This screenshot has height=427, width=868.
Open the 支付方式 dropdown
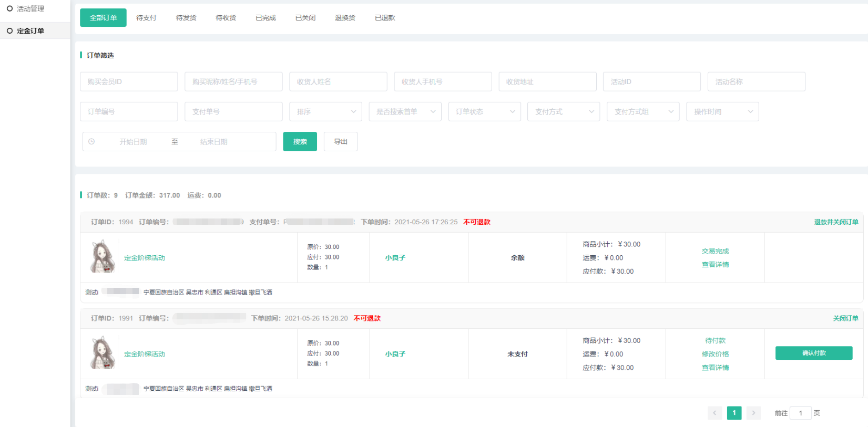(564, 112)
